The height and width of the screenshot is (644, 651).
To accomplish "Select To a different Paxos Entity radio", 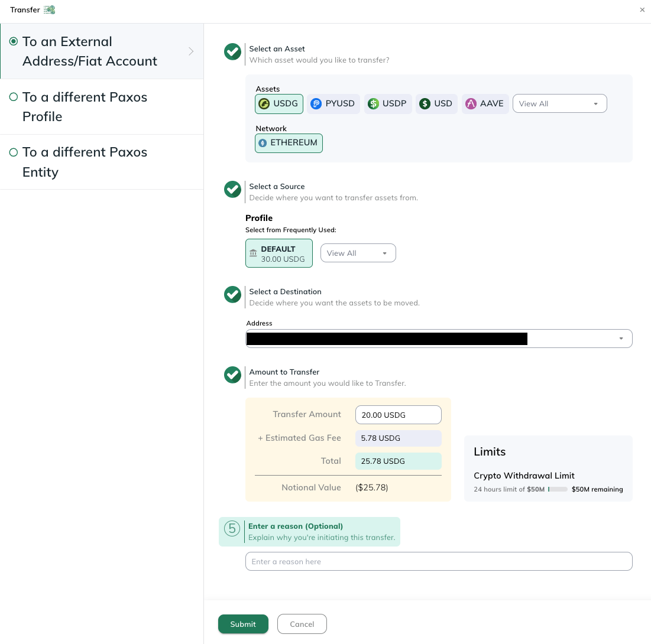I will coord(14,152).
